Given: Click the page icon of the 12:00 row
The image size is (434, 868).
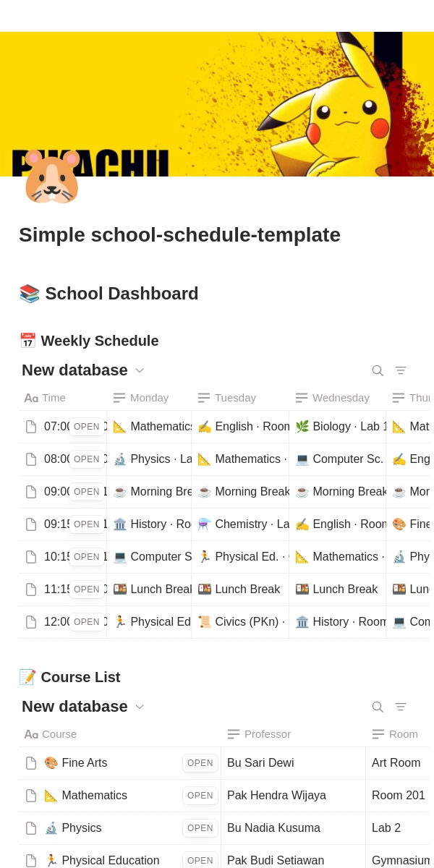Looking at the screenshot, I should (x=31, y=622).
